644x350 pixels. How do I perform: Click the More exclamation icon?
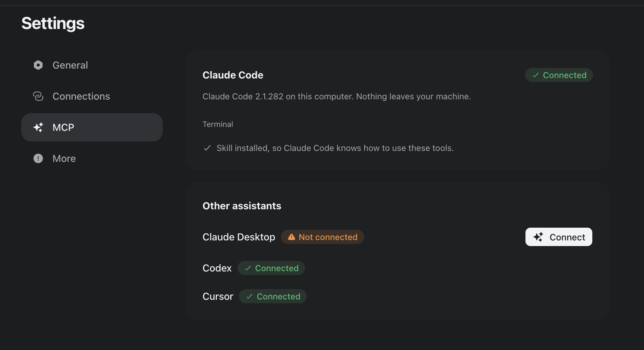tap(38, 158)
